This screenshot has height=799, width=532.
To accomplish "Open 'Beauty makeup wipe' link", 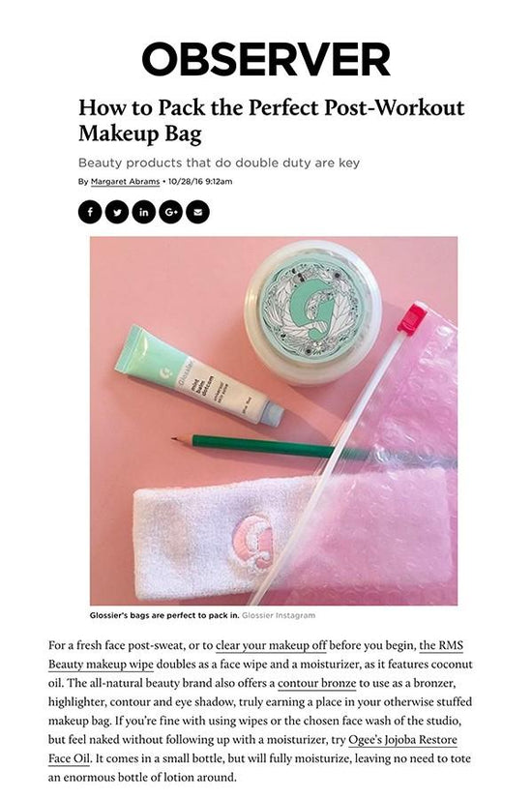I will pyautogui.click(x=101, y=665).
